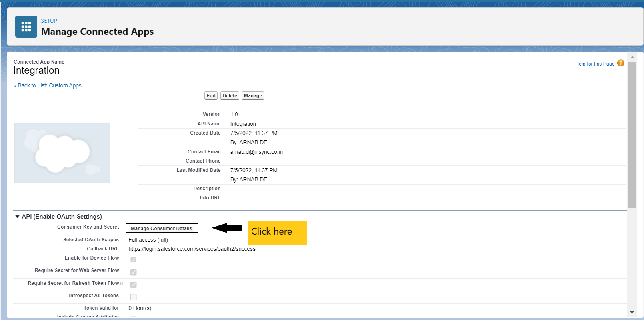
Task: Click the scrollbar down arrow
Action: 632,312
